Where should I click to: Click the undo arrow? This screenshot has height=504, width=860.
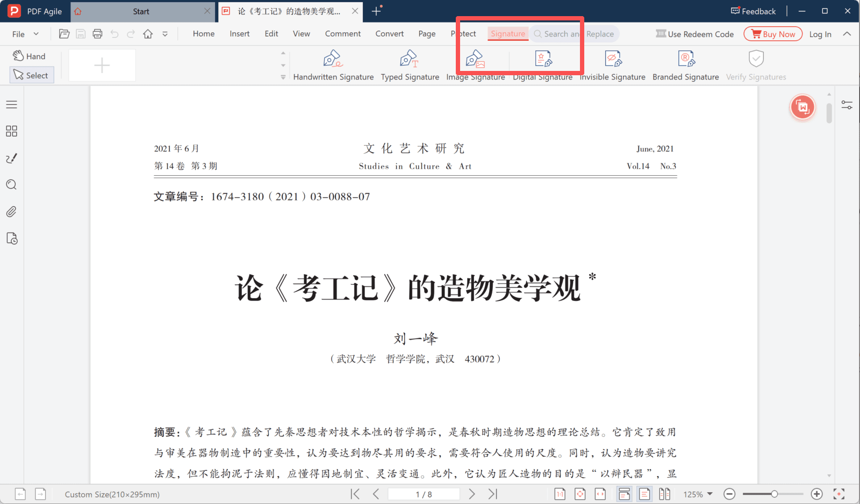point(114,34)
